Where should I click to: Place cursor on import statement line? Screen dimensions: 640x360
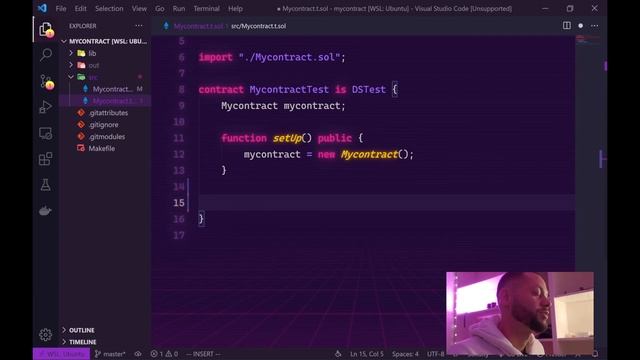click(x=272, y=57)
